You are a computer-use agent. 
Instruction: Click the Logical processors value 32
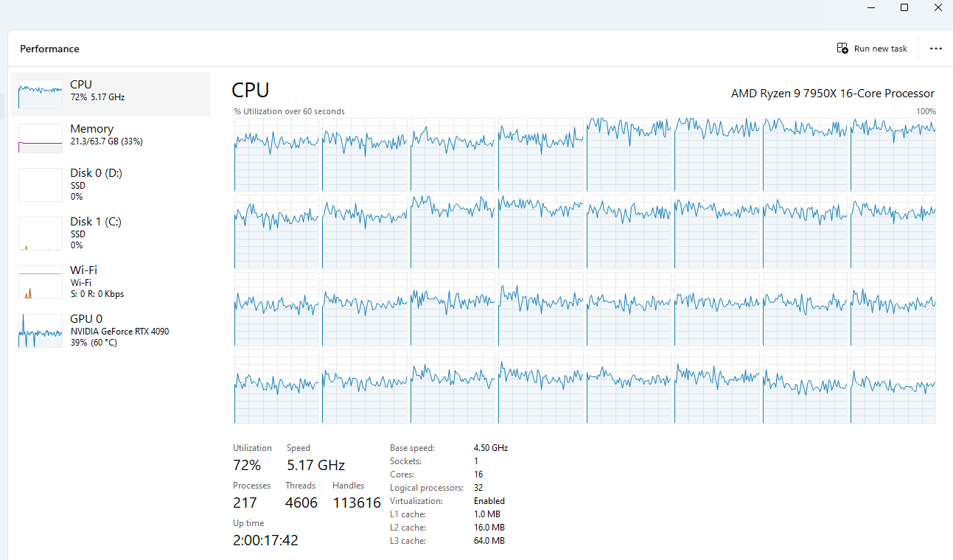(x=479, y=488)
